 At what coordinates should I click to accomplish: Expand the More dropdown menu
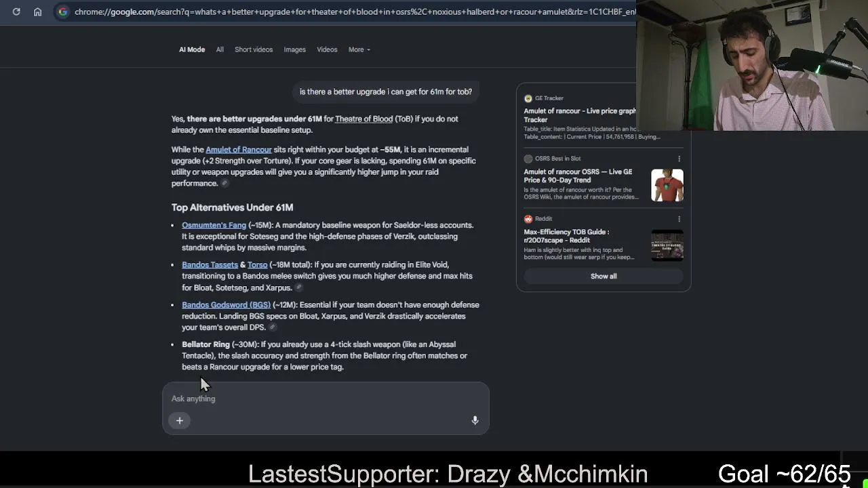359,49
